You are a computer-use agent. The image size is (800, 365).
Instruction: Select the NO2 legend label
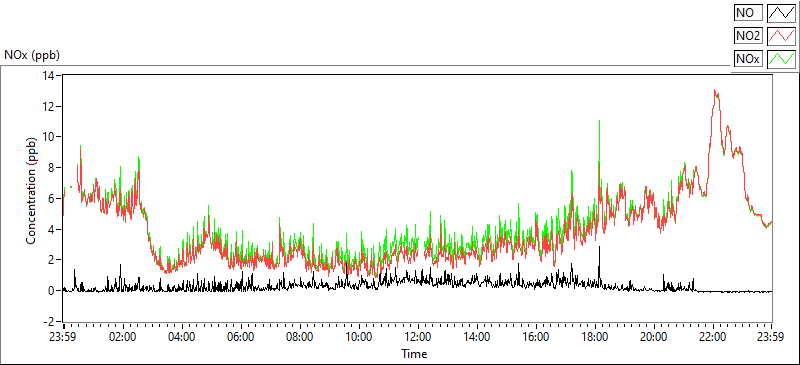[x=748, y=36]
